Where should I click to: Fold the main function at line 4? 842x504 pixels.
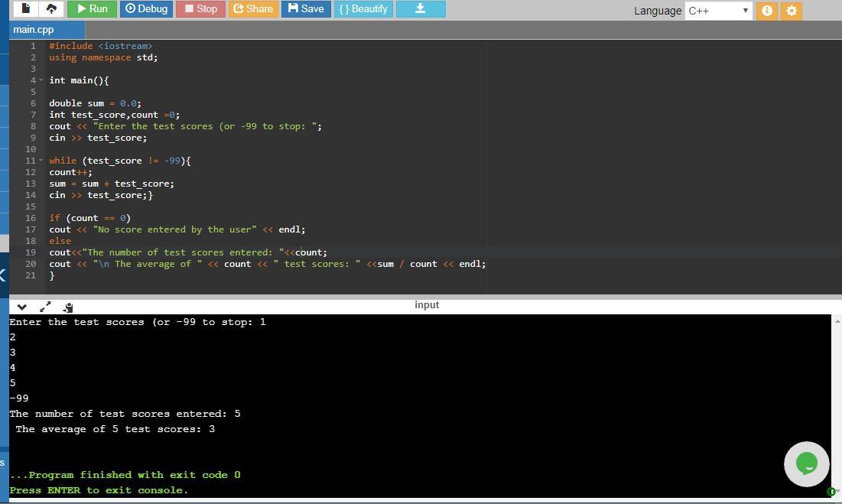[x=41, y=80]
